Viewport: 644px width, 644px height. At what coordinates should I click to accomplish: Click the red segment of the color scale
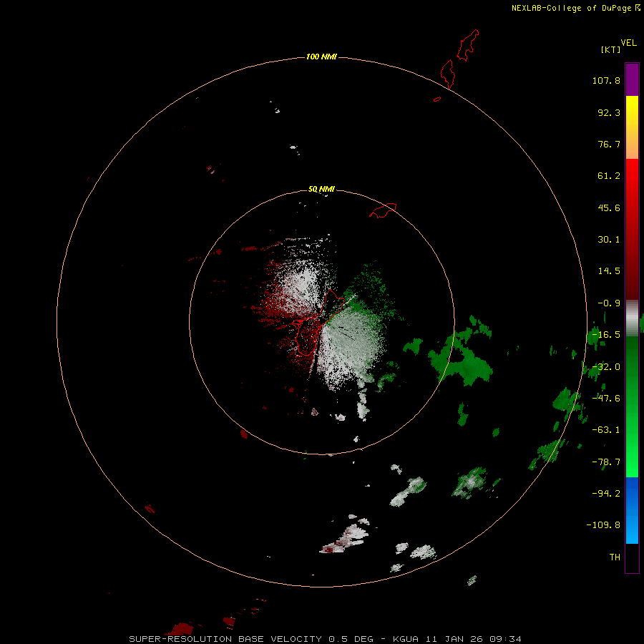point(632,229)
